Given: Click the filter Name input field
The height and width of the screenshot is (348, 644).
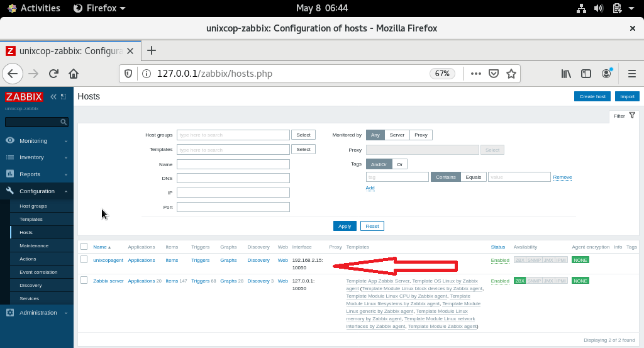Looking at the screenshot, I should click(x=233, y=164).
